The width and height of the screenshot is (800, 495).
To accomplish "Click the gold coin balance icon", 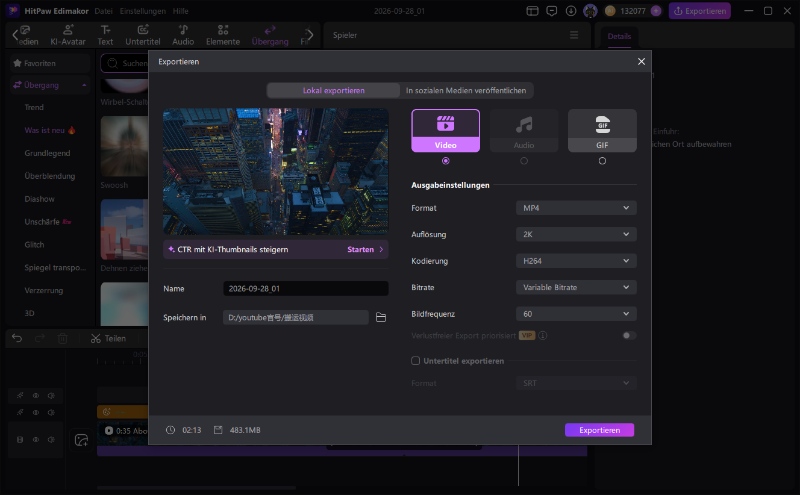I will [x=610, y=11].
